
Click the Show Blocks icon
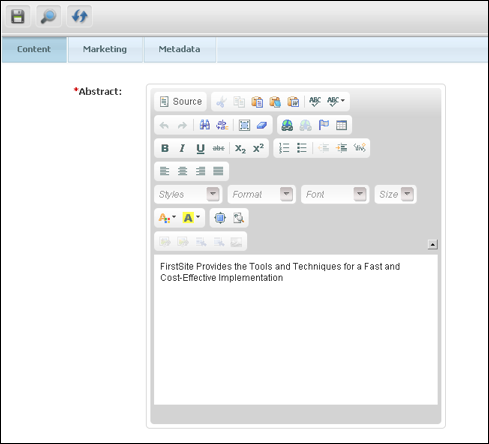pyautogui.click(x=238, y=218)
